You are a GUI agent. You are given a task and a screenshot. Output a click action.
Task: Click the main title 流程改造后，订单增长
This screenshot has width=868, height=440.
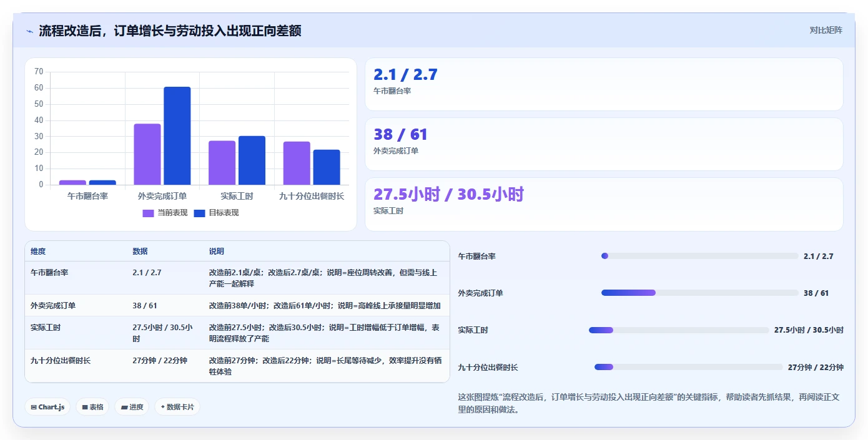[x=170, y=31]
